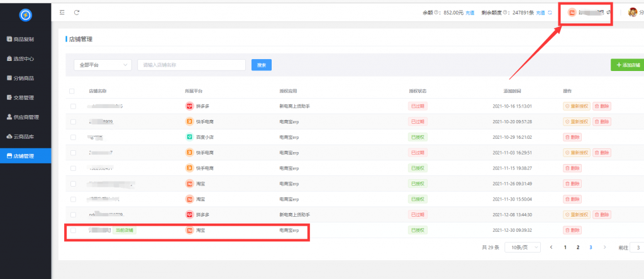Click 新电商上货助手 in the 2021-10-16 row

(x=294, y=106)
